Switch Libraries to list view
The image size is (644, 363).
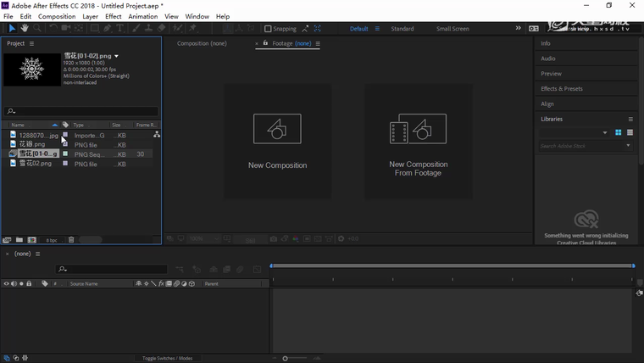pyautogui.click(x=630, y=132)
